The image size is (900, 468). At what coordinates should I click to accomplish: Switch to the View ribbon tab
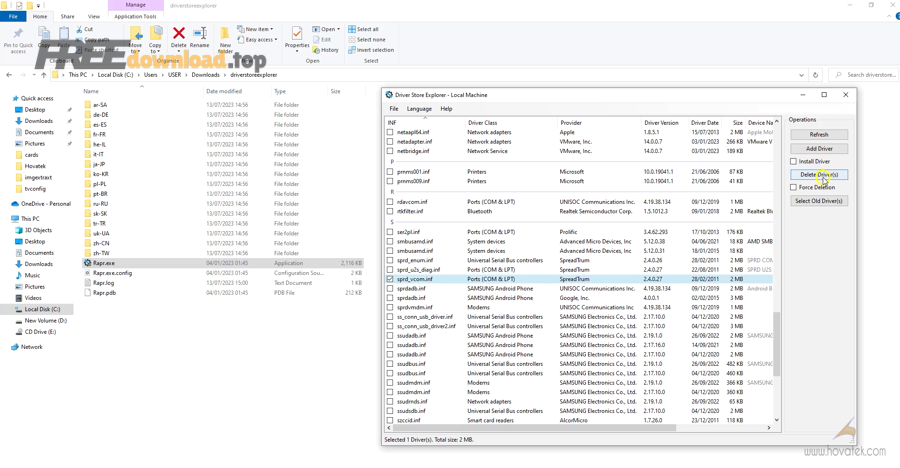click(94, 17)
